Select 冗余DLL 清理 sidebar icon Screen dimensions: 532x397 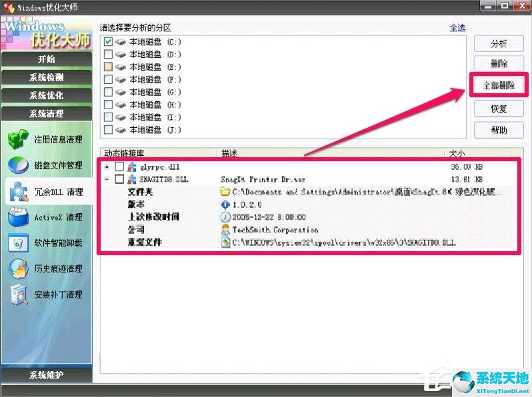click(18, 192)
